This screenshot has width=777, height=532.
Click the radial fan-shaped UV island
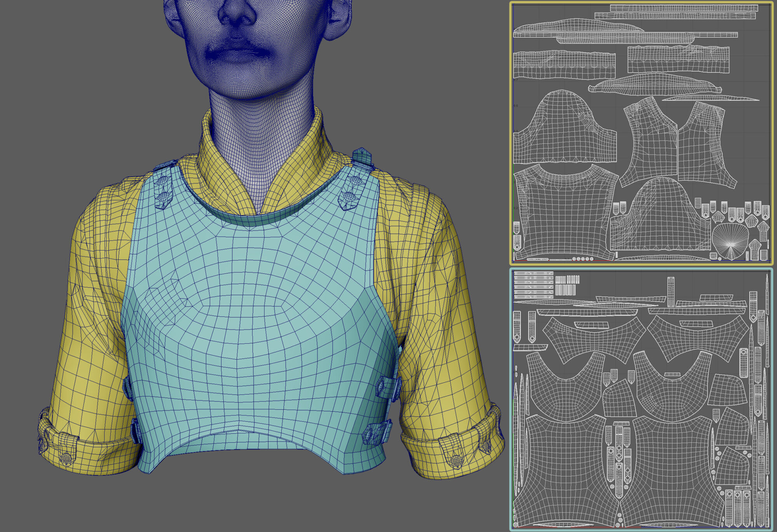point(730,240)
